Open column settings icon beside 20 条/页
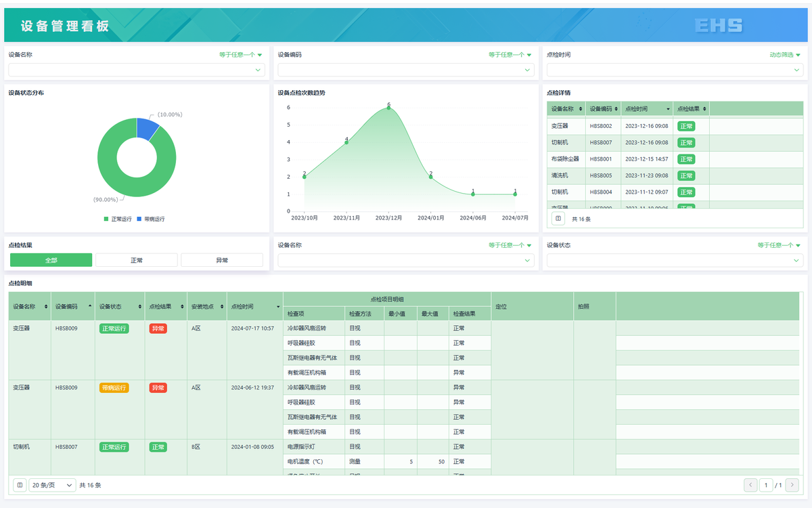This screenshot has width=812, height=508. coord(20,485)
